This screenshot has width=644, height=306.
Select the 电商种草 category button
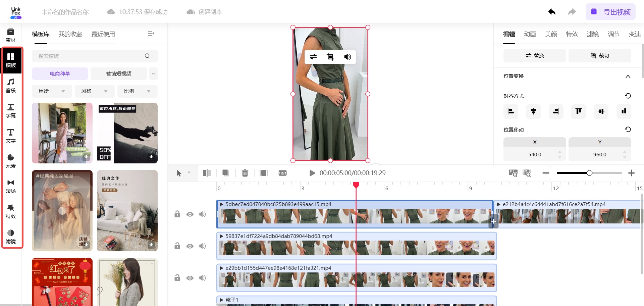tap(60, 73)
